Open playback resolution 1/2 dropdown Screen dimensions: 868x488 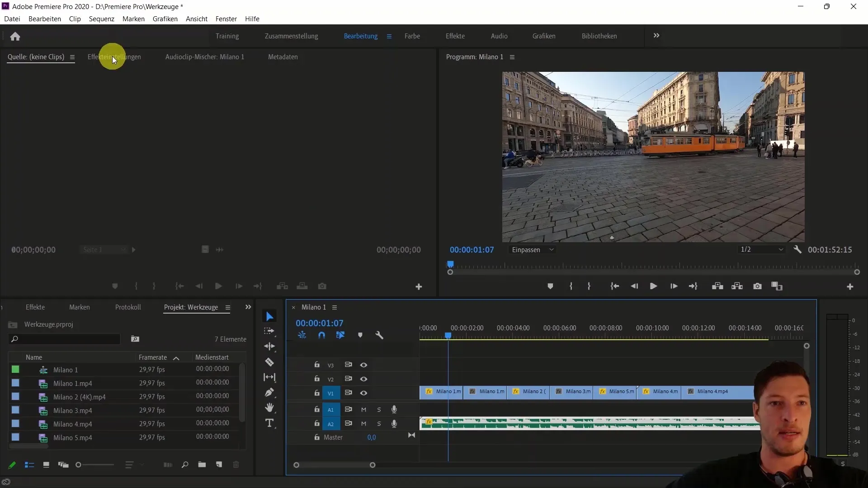pos(762,249)
